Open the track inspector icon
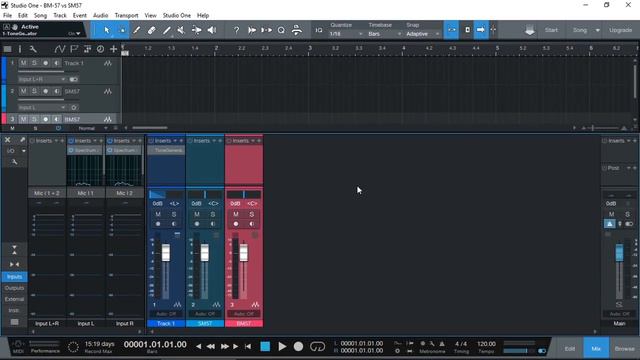The height and width of the screenshot is (360, 640). point(20,49)
